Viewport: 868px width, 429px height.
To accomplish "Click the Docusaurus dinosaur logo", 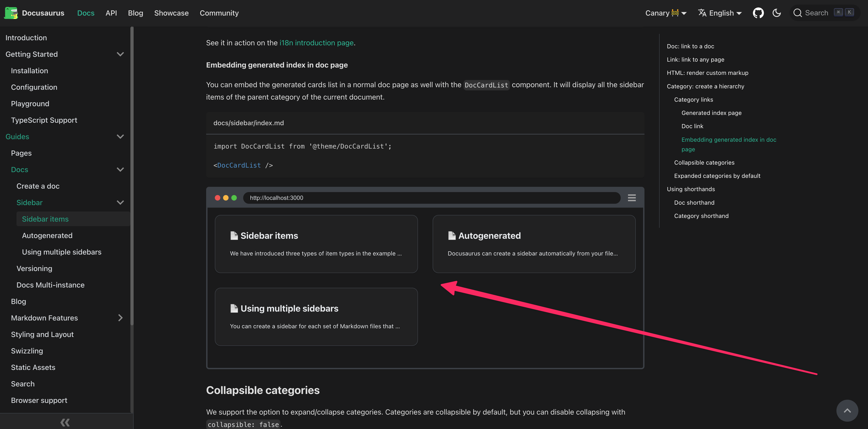I will [x=11, y=13].
